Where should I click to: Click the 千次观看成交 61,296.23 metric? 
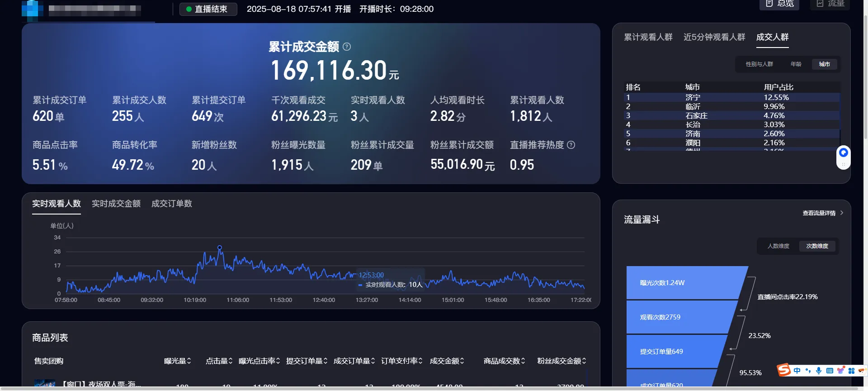pyautogui.click(x=305, y=109)
